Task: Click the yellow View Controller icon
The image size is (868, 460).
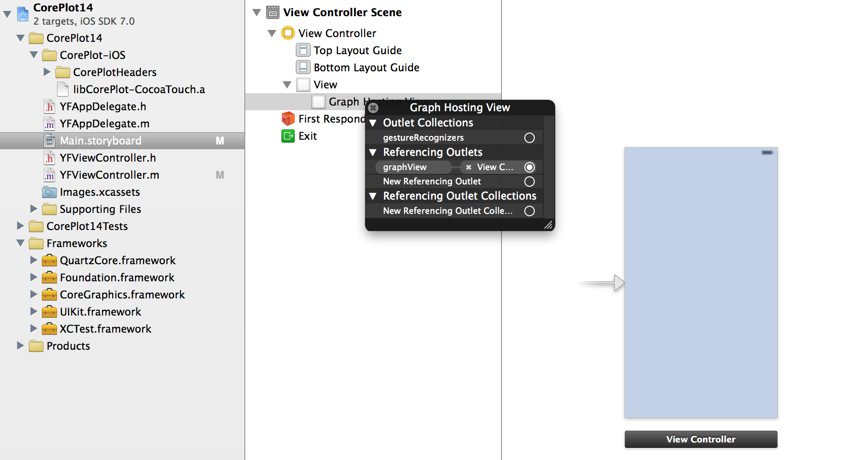Action: (x=288, y=33)
